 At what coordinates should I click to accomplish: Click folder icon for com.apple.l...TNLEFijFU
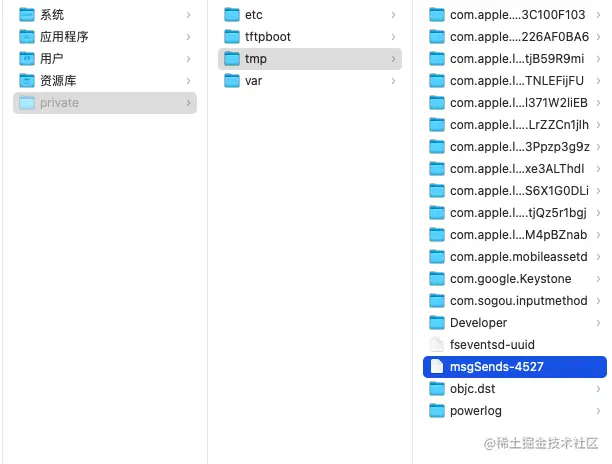point(437,81)
